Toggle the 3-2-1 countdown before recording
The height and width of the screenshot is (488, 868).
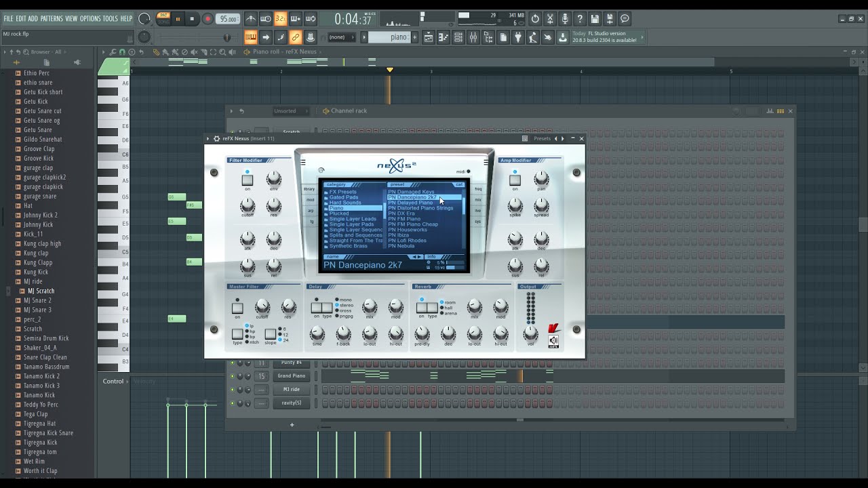tap(281, 19)
